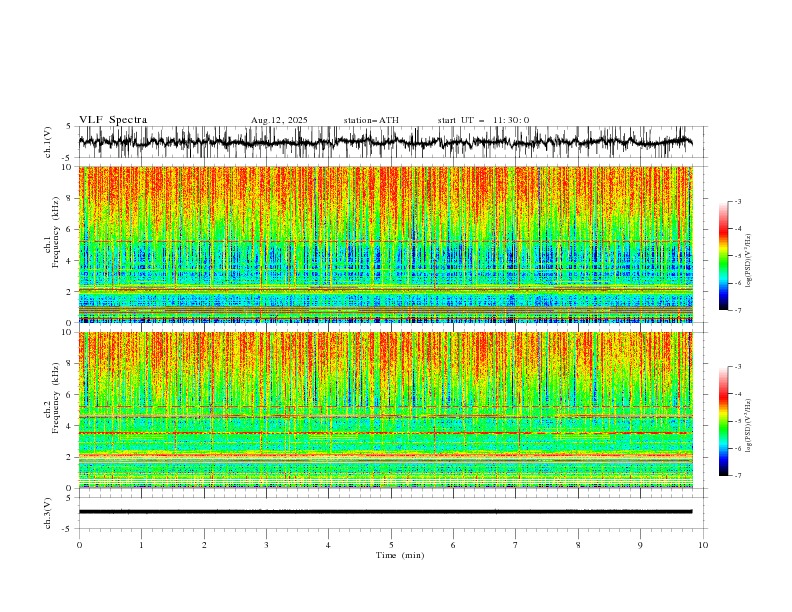This screenshot has width=792, height=612.
Task: Click the time axis tick label "4"
Action: click(328, 545)
